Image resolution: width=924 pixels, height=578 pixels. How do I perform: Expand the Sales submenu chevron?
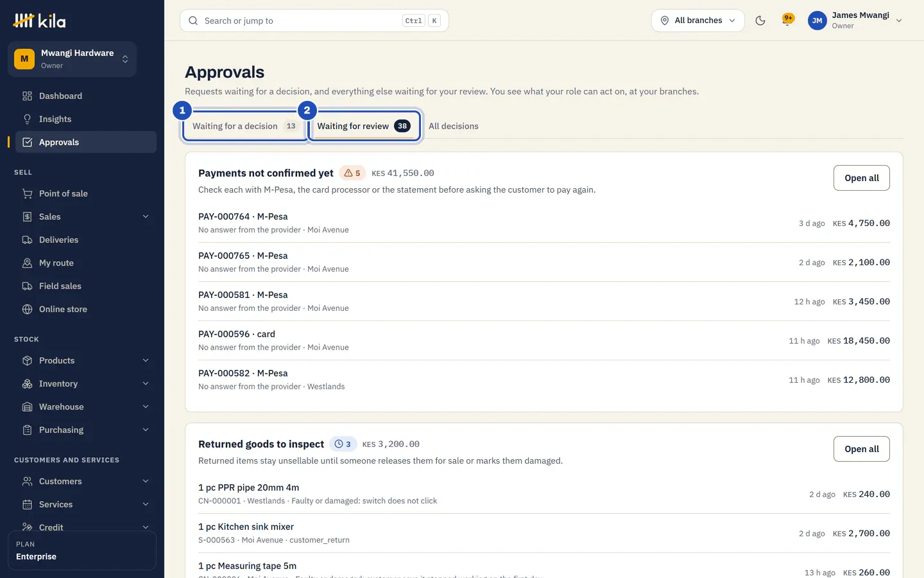tap(146, 217)
